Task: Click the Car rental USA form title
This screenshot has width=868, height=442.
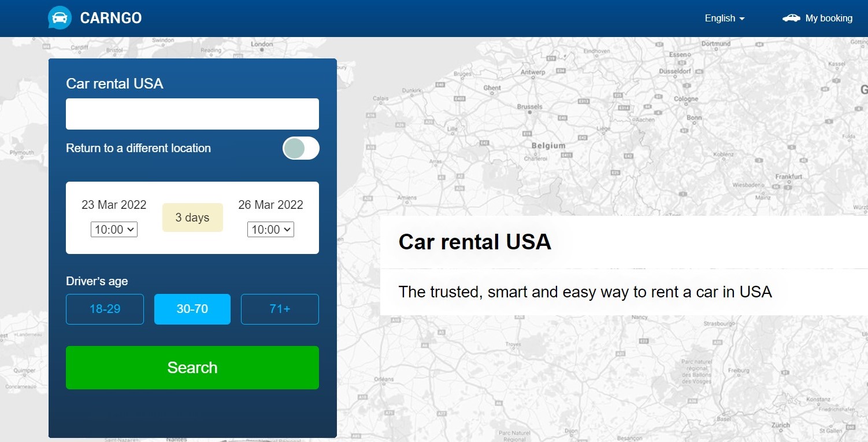Action: pyautogui.click(x=114, y=84)
